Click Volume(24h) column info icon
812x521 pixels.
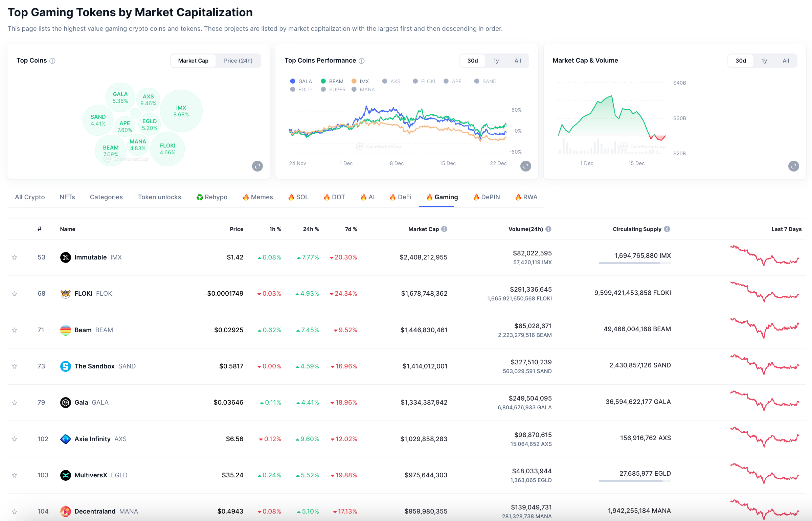pos(548,229)
